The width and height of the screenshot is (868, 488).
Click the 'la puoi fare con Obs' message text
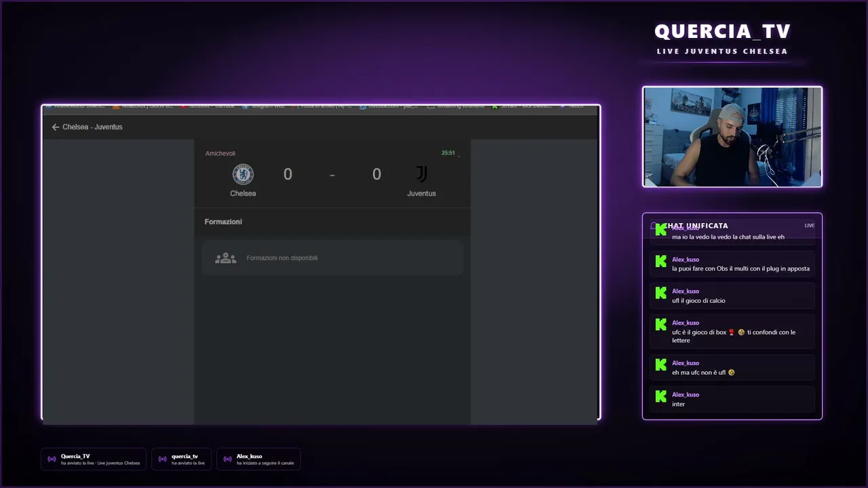click(x=741, y=268)
